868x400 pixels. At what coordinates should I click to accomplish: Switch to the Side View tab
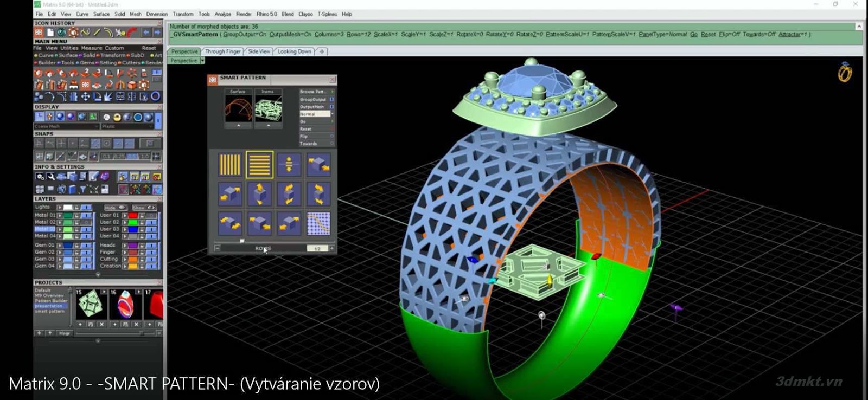coord(259,51)
